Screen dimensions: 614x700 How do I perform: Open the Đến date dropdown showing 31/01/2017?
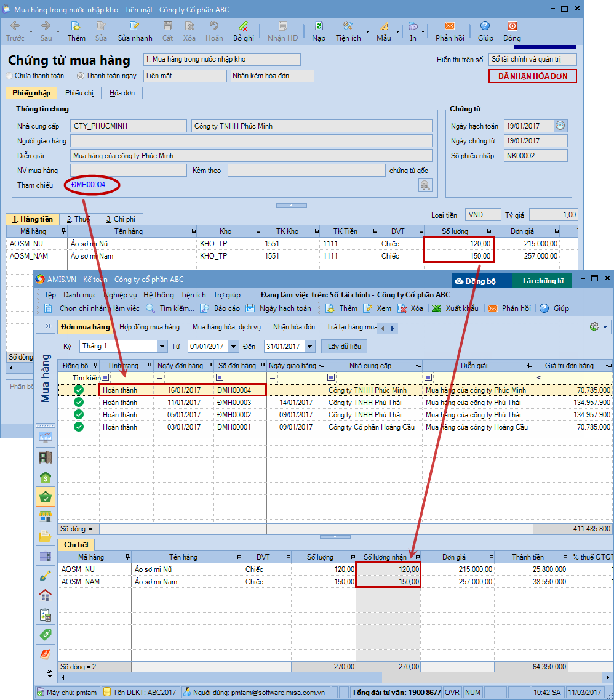click(309, 347)
